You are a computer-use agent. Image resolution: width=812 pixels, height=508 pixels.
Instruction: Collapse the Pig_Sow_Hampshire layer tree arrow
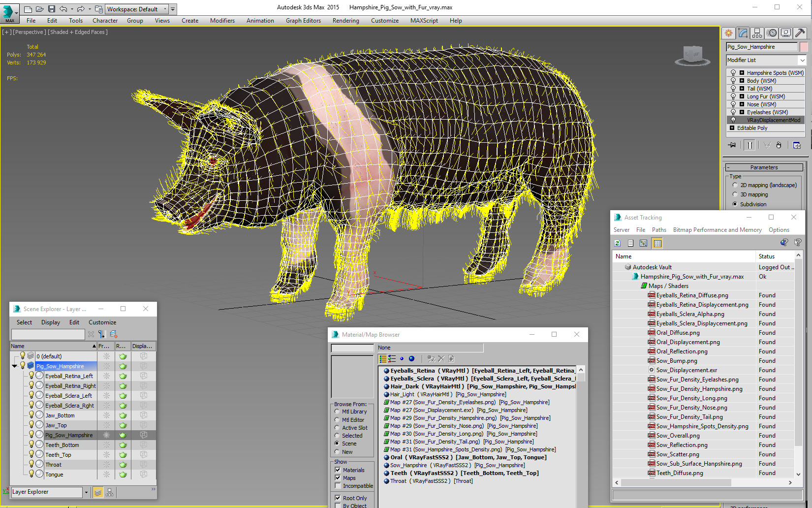point(15,366)
